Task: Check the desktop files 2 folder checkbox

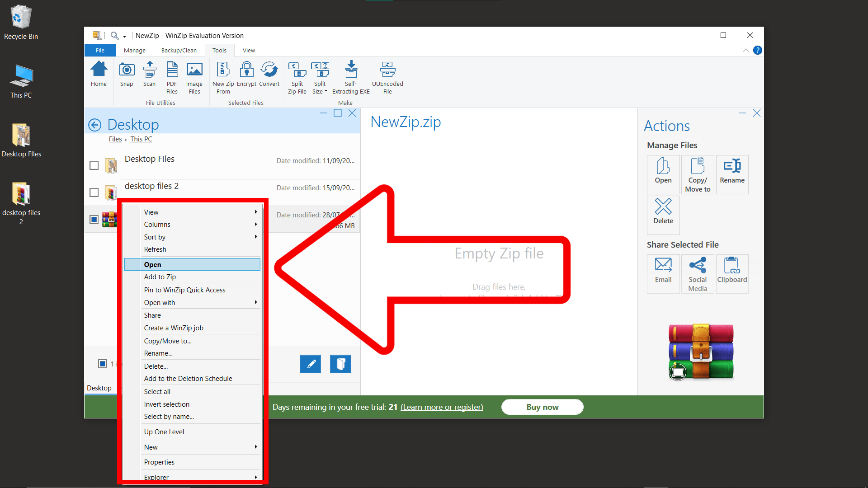Action: click(x=94, y=192)
